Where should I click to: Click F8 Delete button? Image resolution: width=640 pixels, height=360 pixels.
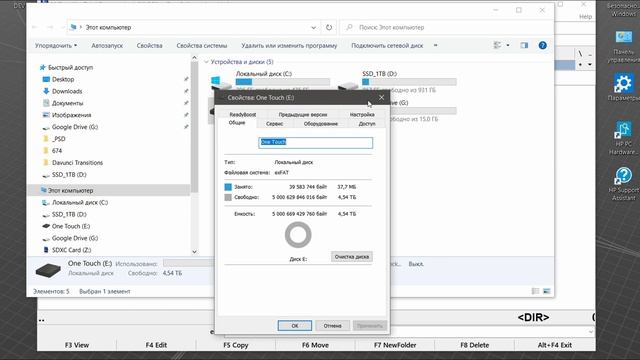(x=475, y=345)
